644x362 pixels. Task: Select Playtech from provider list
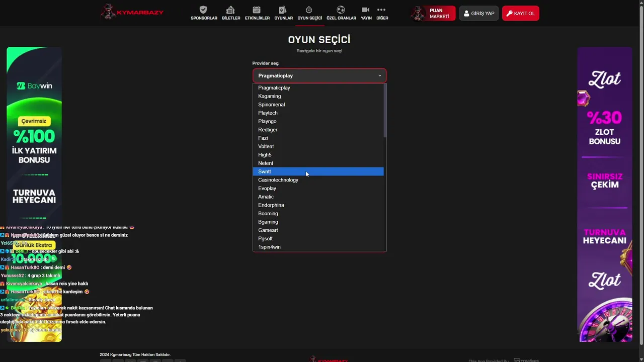pos(318,113)
